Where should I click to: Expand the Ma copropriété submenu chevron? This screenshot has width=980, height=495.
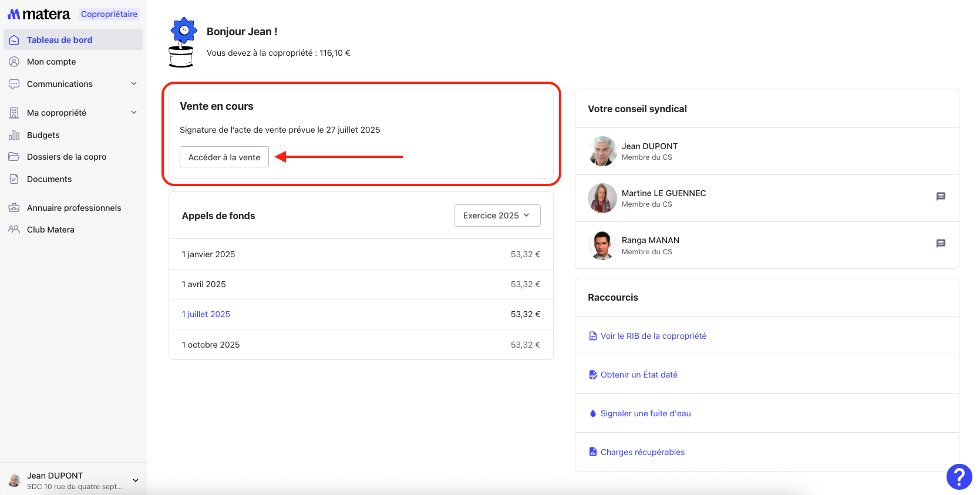pyautogui.click(x=134, y=113)
